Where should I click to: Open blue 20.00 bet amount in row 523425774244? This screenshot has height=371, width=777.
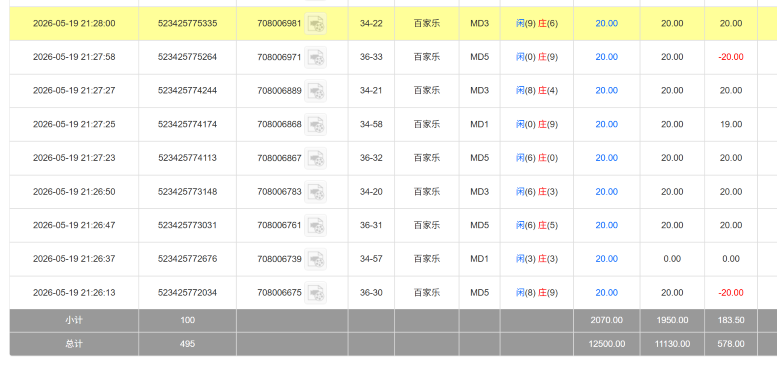(607, 91)
